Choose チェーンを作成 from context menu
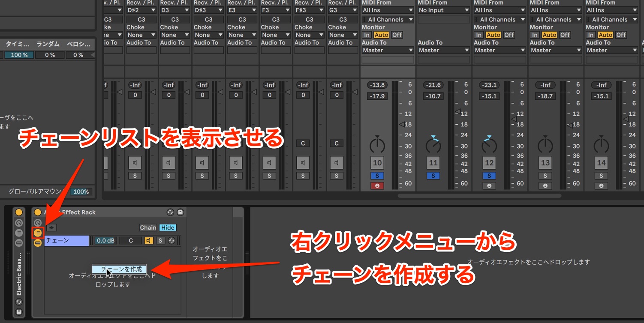The height and width of the screenshot is (323, 644). [x=119, y=269]
